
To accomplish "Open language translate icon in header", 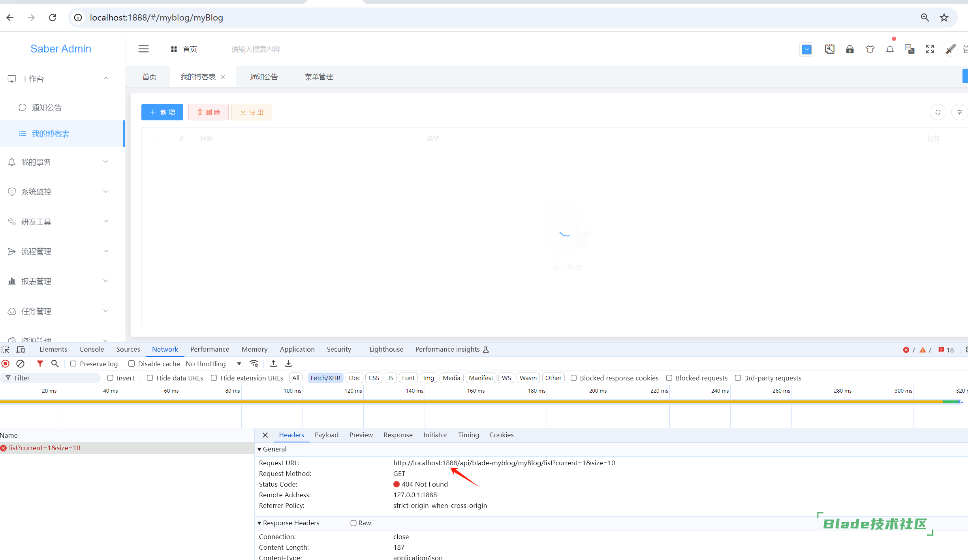I will pos(910,49).
